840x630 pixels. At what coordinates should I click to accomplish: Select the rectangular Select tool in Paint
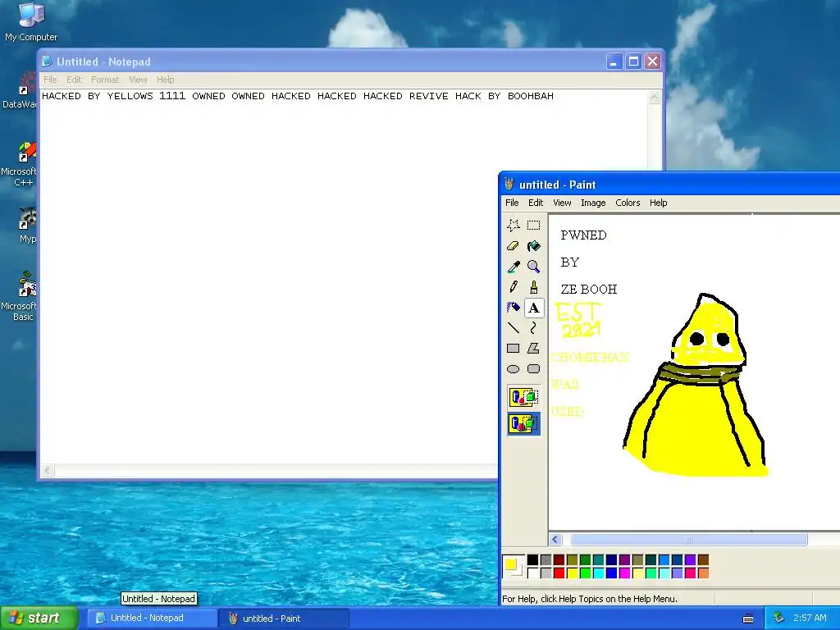coord(533,225)
